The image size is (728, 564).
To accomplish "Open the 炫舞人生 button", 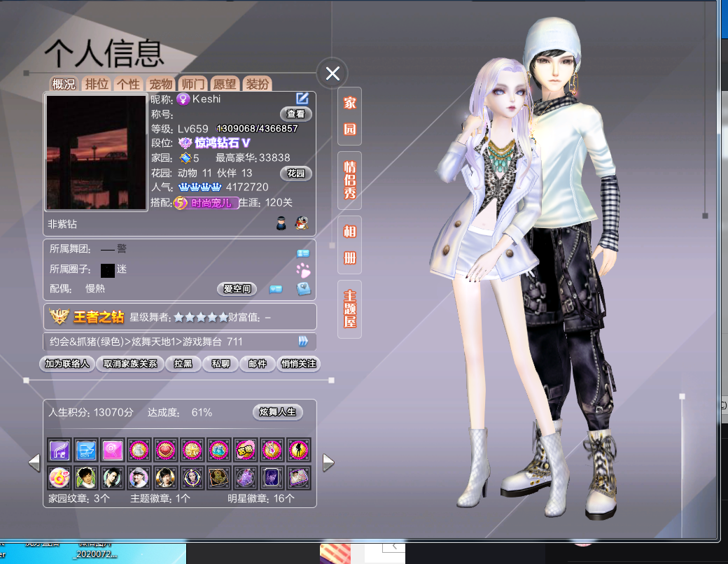I will click(278, 411).
